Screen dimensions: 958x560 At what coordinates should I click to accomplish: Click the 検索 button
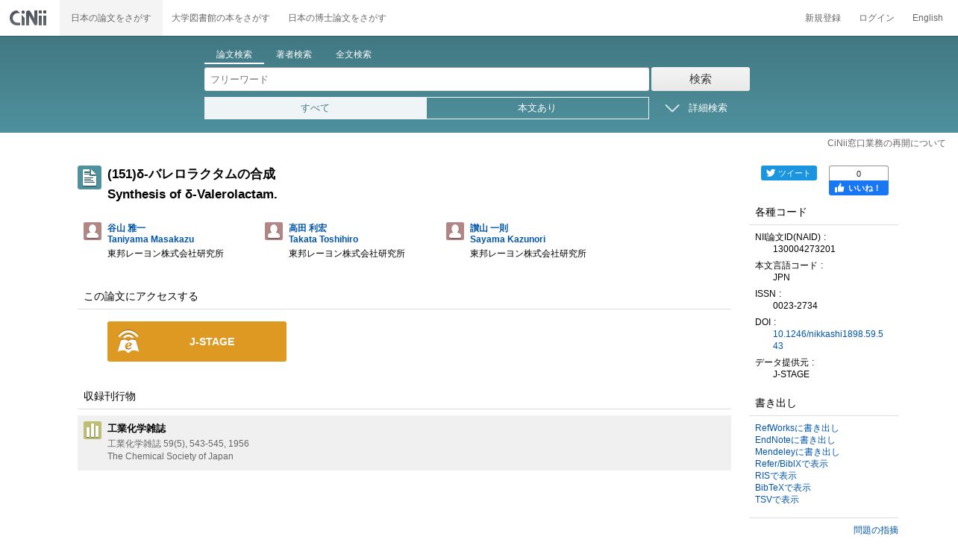click(x=701, y=79)
